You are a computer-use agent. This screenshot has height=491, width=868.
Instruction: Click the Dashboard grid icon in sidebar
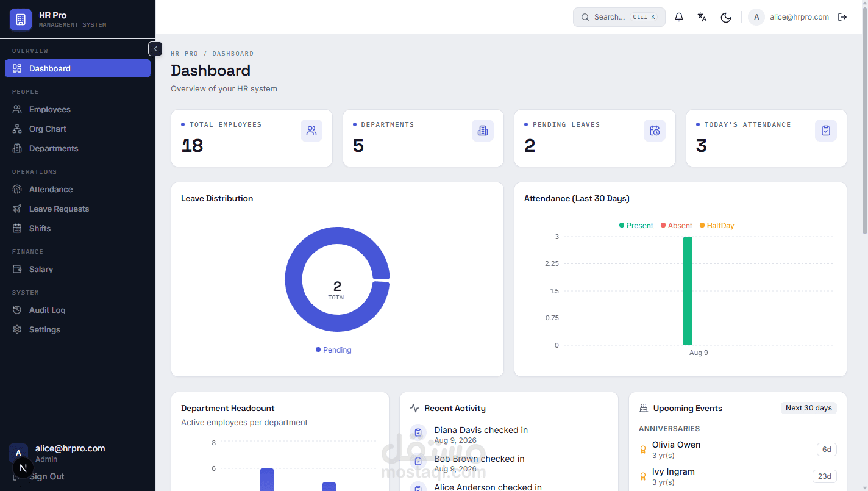17,68
